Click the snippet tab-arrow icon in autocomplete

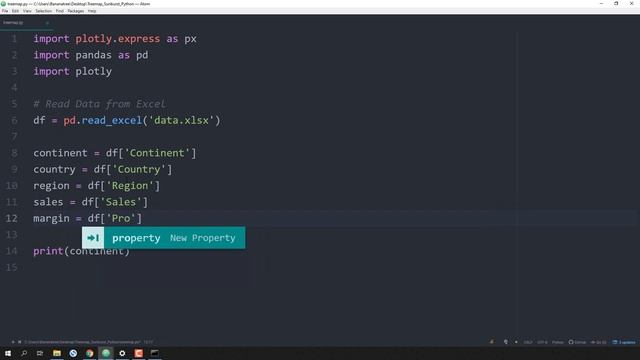click(x=93, y=238)
